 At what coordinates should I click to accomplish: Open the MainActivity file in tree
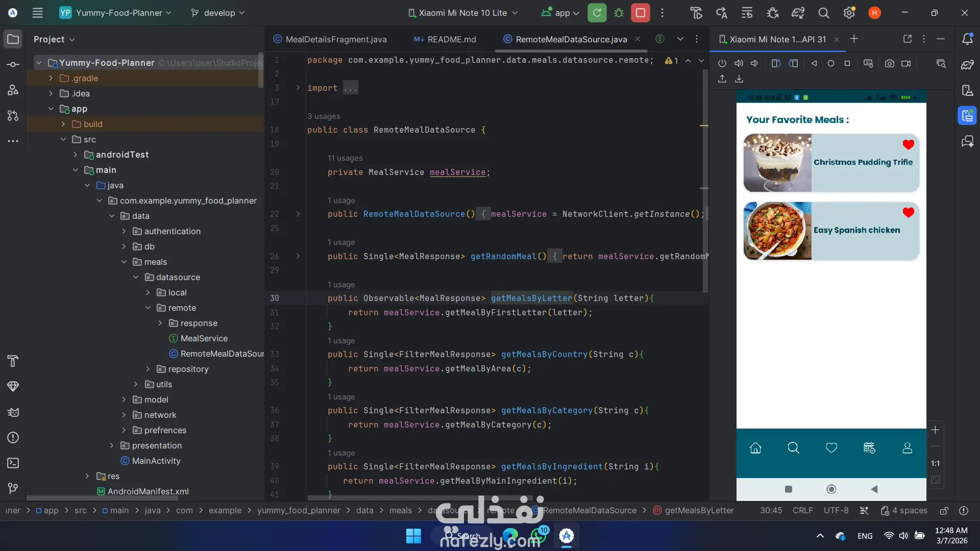[156, 461]
